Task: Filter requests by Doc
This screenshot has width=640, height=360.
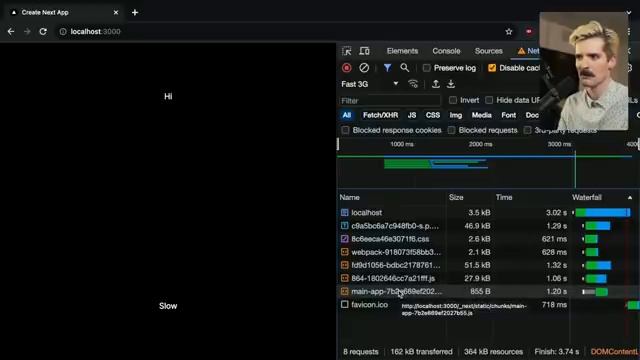Action: pos(532,115)
